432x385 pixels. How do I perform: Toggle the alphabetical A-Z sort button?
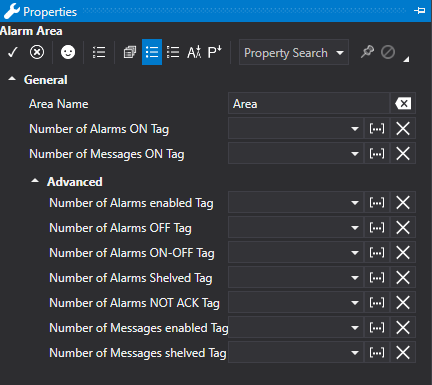point(194,52)
